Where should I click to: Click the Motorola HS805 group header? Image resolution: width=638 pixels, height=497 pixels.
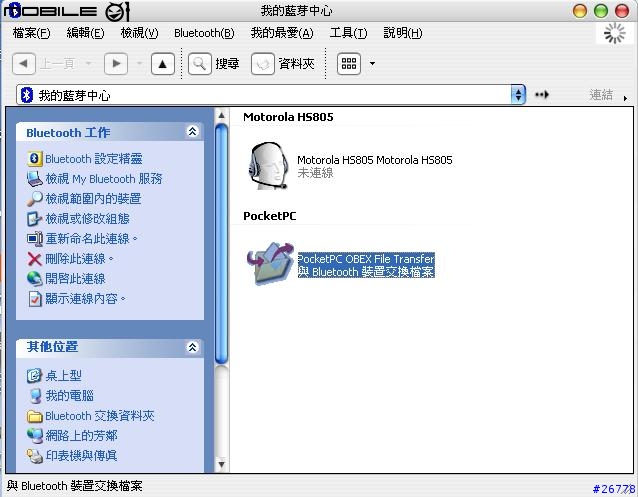tap(288, 117)
